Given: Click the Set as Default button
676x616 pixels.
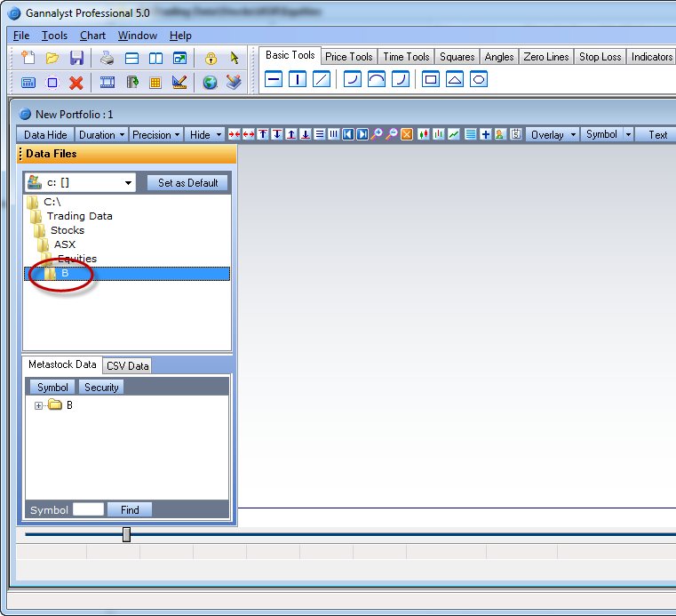Looking at the screenshot, I should pos(187,183).
